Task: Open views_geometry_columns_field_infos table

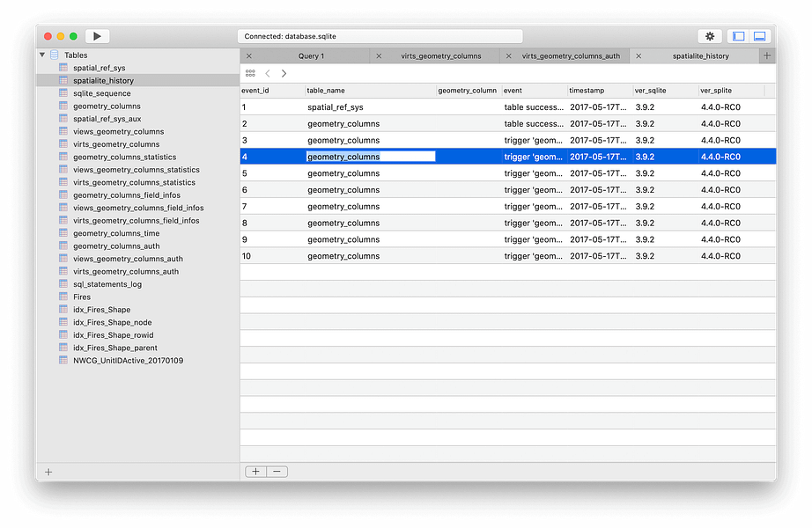Action: [137, 208]
